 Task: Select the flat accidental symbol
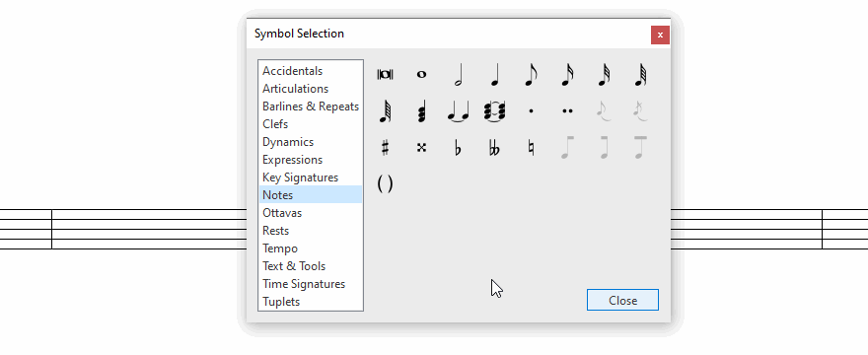pos(458,148)
